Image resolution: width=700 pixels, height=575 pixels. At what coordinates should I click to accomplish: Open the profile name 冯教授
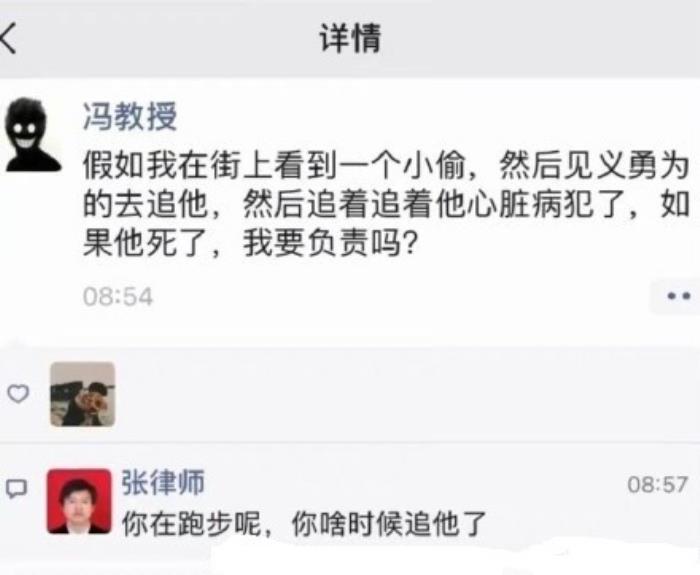[x=130, y=117]
